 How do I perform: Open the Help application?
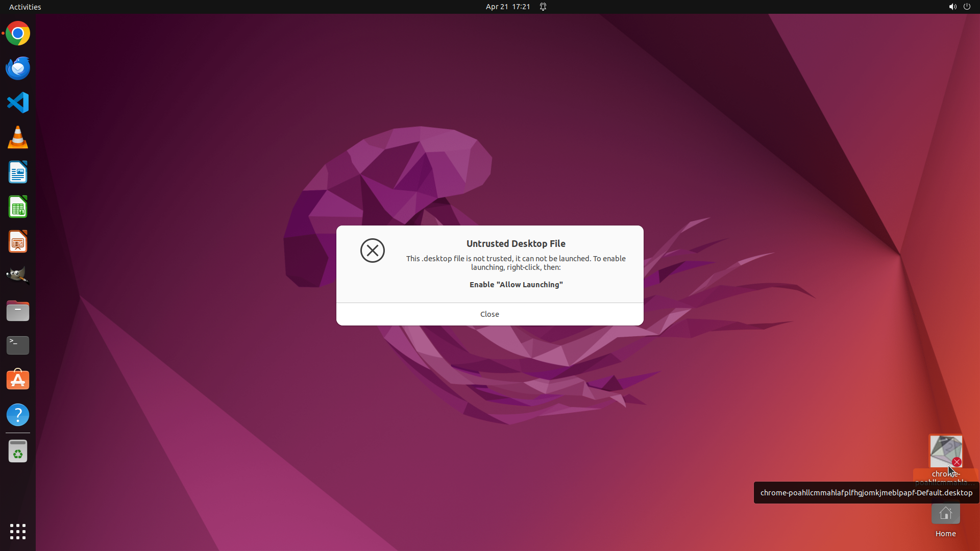coord(18,415)
